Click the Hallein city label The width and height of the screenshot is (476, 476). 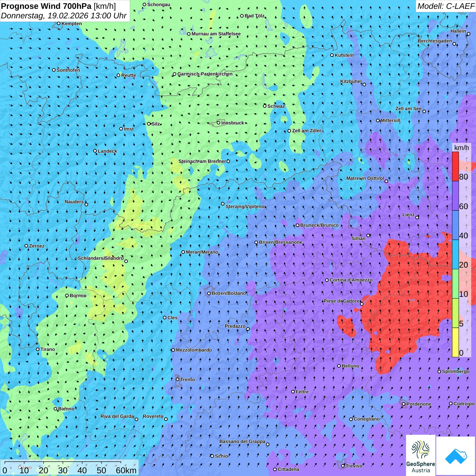point(458,31)
